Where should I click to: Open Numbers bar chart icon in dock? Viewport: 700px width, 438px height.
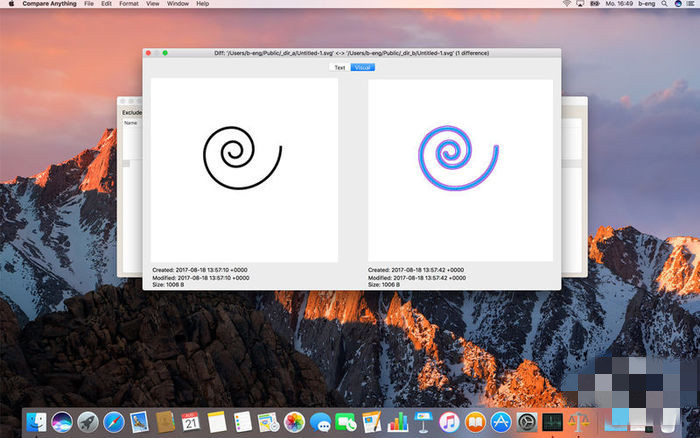point(397,422)
